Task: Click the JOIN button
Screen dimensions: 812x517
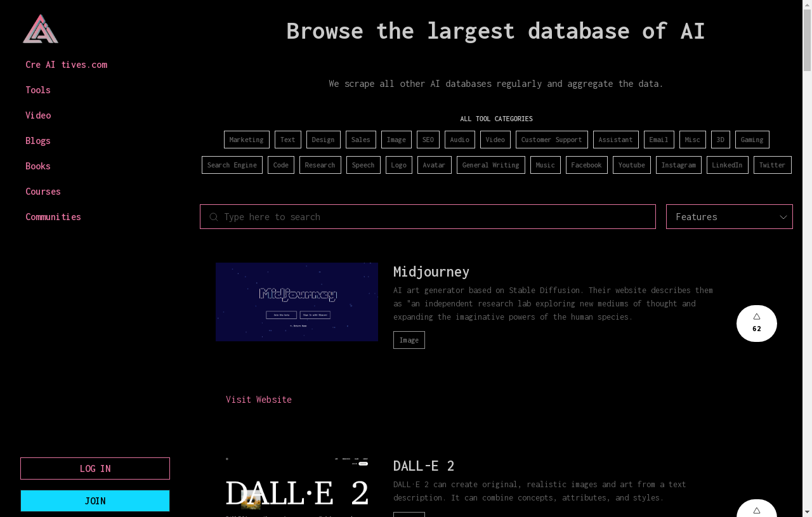Action: pyautogui.click(x=95, y=501)
